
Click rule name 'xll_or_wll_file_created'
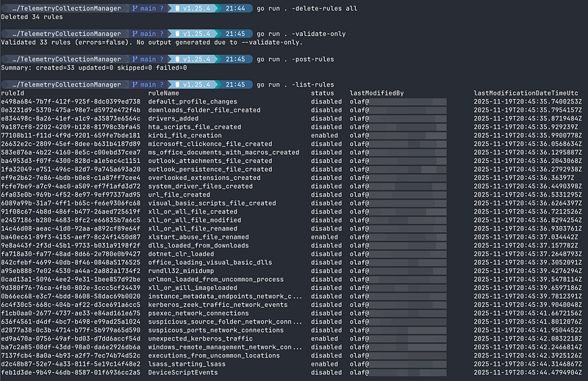click(x=193, y=211)
